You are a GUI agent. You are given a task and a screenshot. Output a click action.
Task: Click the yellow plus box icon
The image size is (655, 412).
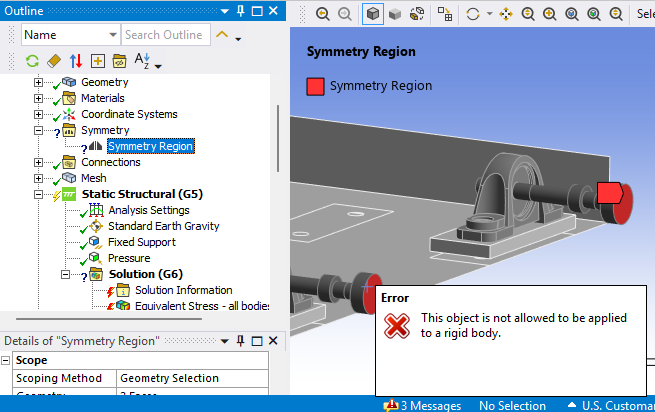[x=97, y=61]
